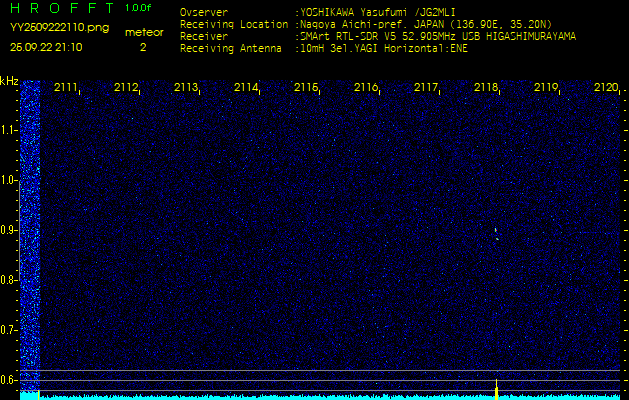Click the HROFFT title text
This screenshot has height=400, width=629.
pyautogui.click(x=59, y=8)
